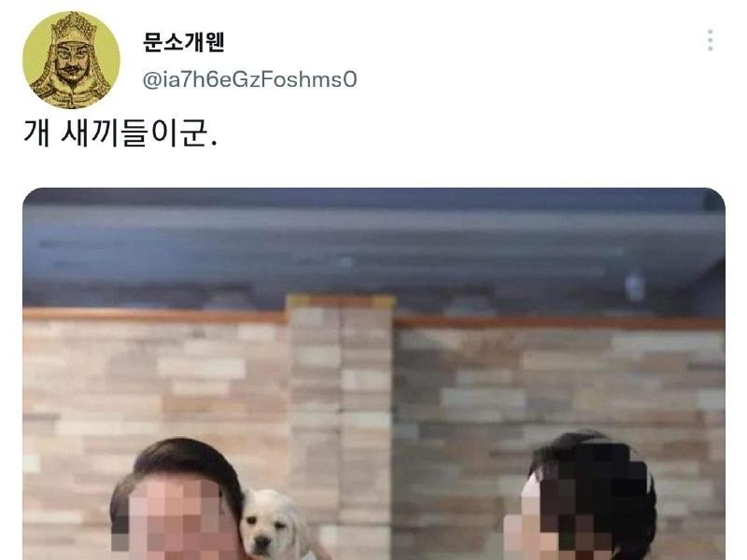Open the attached photo in the tweet
Viewport: 747px width, 560px height.
(374, 374)
